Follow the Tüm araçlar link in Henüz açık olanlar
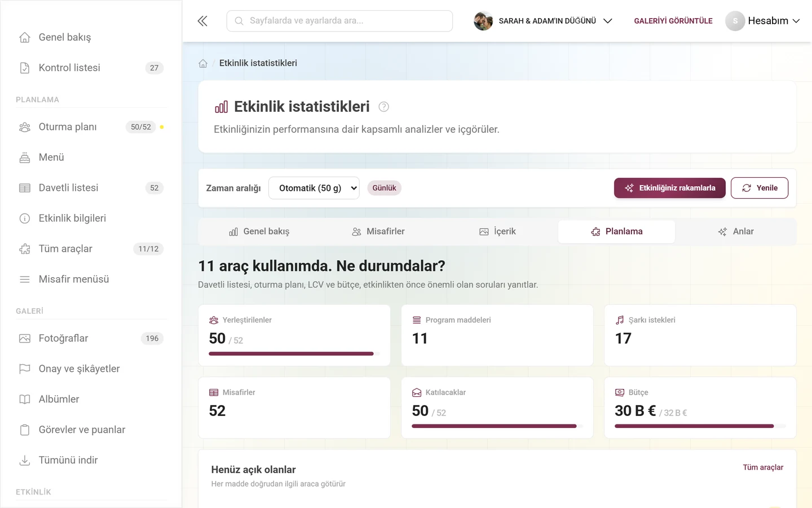Image resolution: width=812 pixels, height=508 pixels. (x=763, y=467)
